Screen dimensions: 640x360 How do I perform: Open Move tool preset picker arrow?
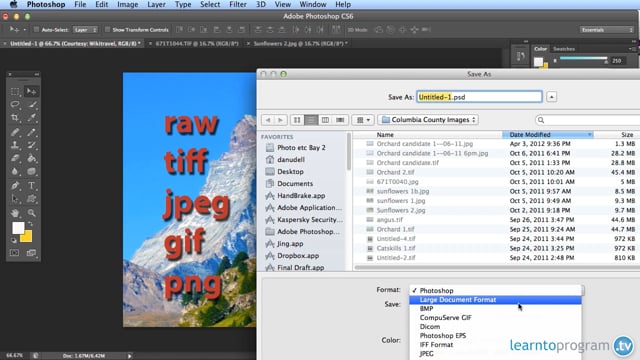tap(24, 30)
